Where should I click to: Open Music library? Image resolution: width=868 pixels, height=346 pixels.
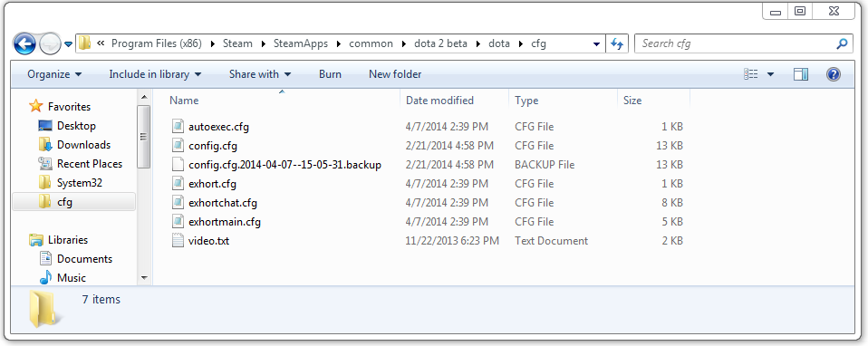(72, 277)
